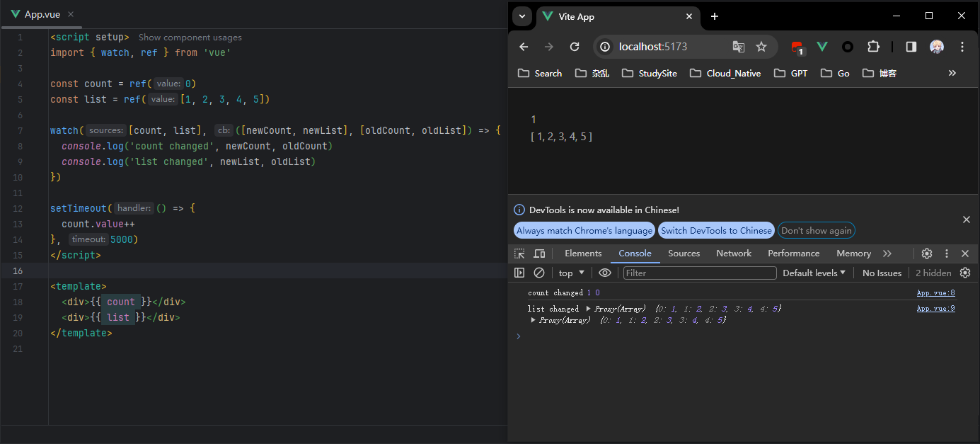The image size is (980, 444).
Task: Click the 'count changed 1 0' log message
Action: pyautogui.click(x=564, y=292)
